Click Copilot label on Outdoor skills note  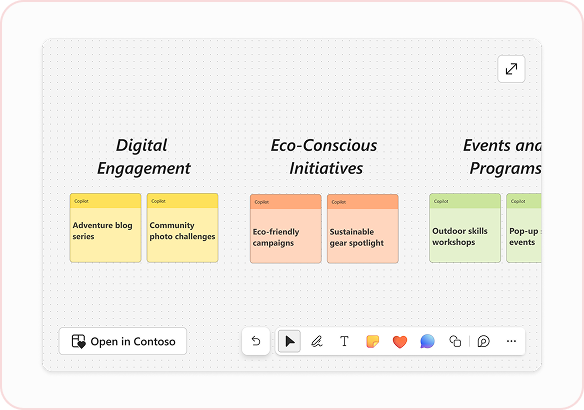(441, 201)
